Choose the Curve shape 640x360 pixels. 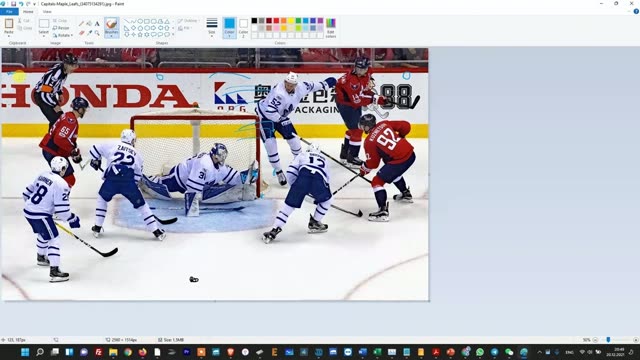(x=133, y=21)
